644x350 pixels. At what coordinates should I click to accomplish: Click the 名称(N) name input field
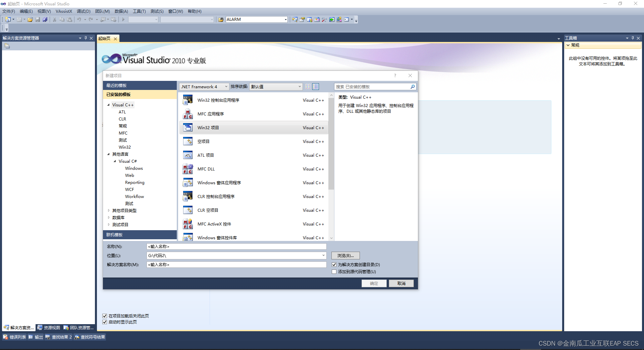[x=236, y=246]
